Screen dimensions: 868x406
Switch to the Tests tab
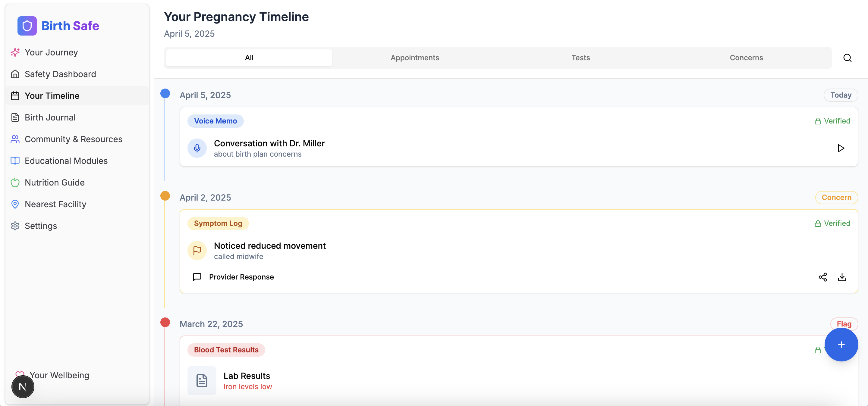click(x=580, y=58)
